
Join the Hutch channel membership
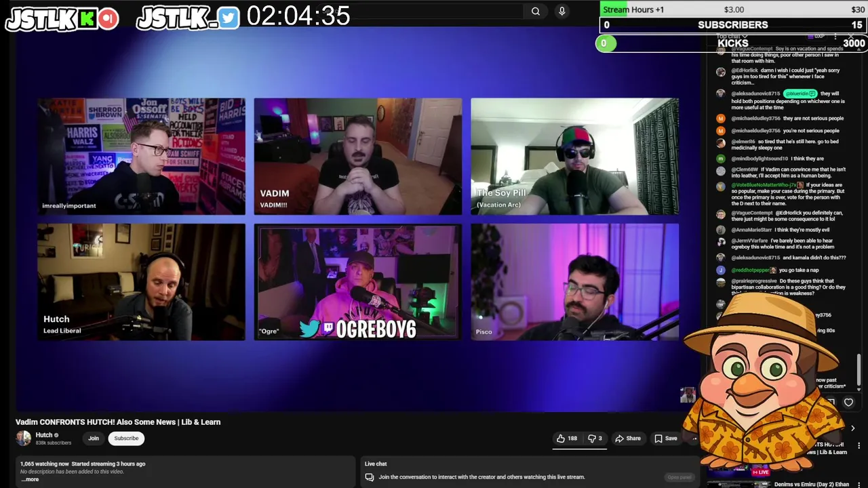(94, 439)
